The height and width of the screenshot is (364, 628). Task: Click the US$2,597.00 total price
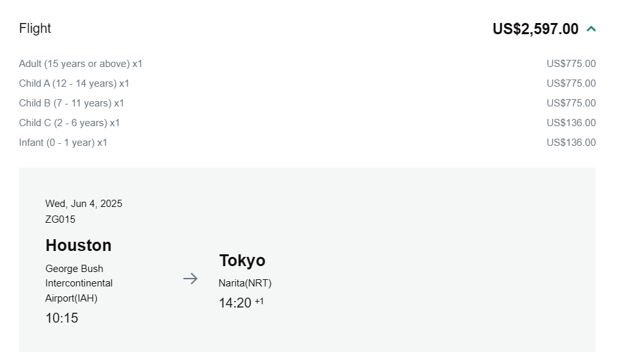click(535, 29)
